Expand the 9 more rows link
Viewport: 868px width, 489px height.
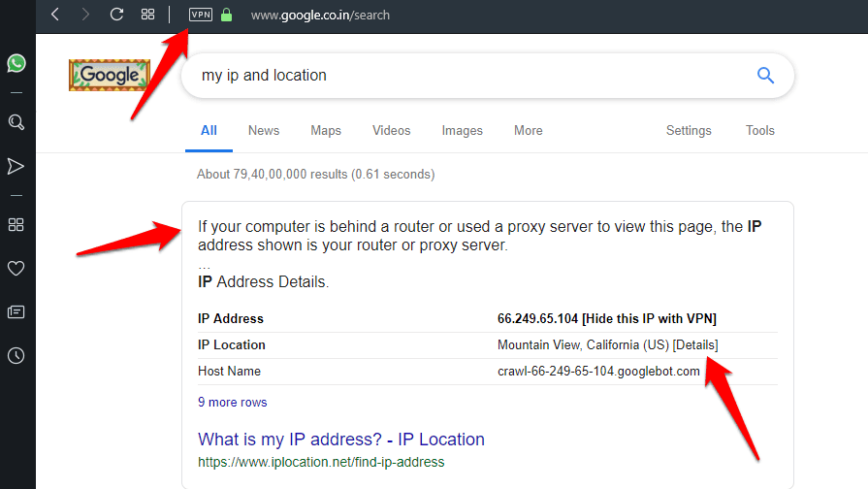click(x=233, y=403)
